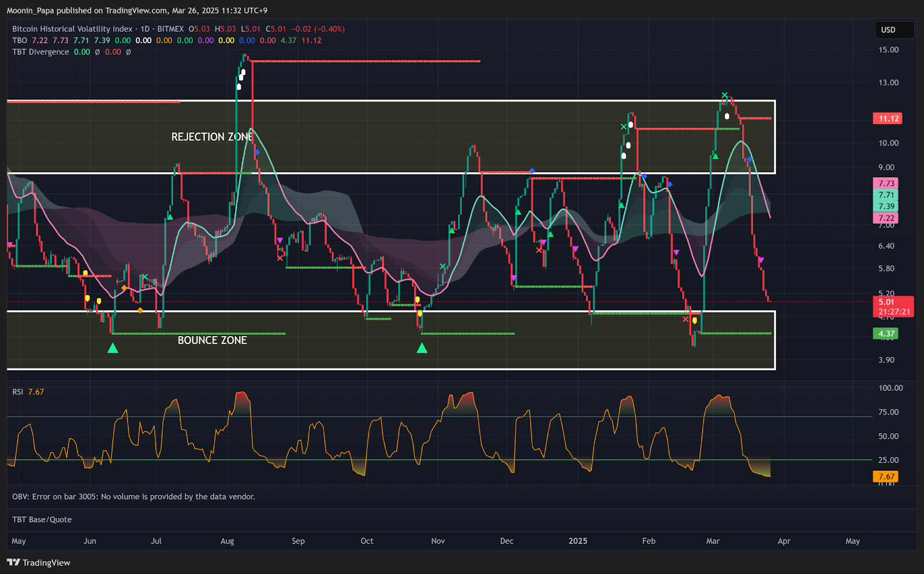This screenshot has width=924, height=574.
Task: Click the Aug label on time axis
Action: pos(227,541)
